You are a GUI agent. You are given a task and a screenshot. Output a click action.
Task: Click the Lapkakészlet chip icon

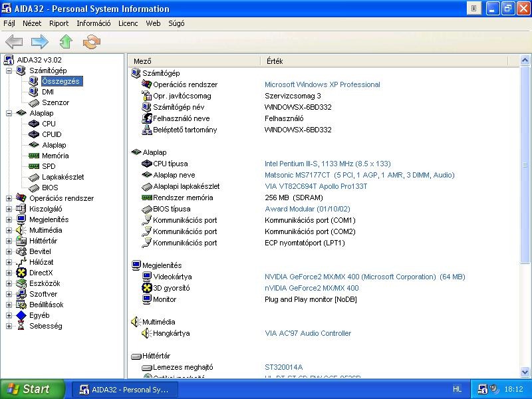point(34,177)
